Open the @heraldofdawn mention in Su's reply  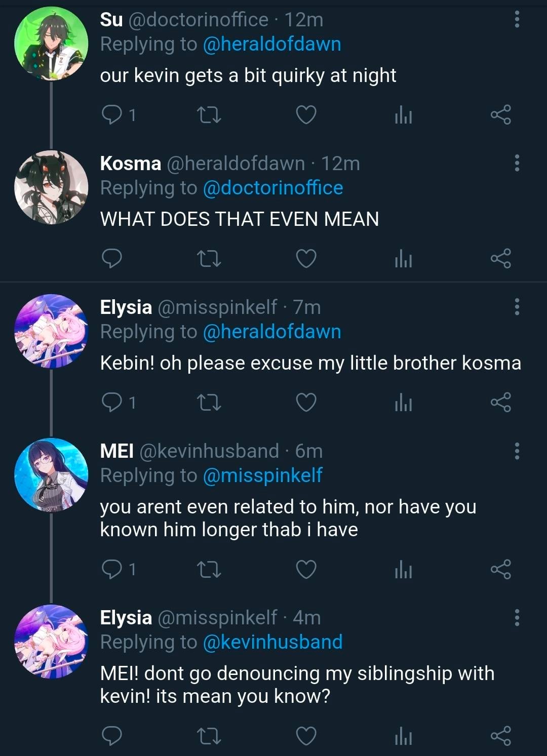coord(271,45)
